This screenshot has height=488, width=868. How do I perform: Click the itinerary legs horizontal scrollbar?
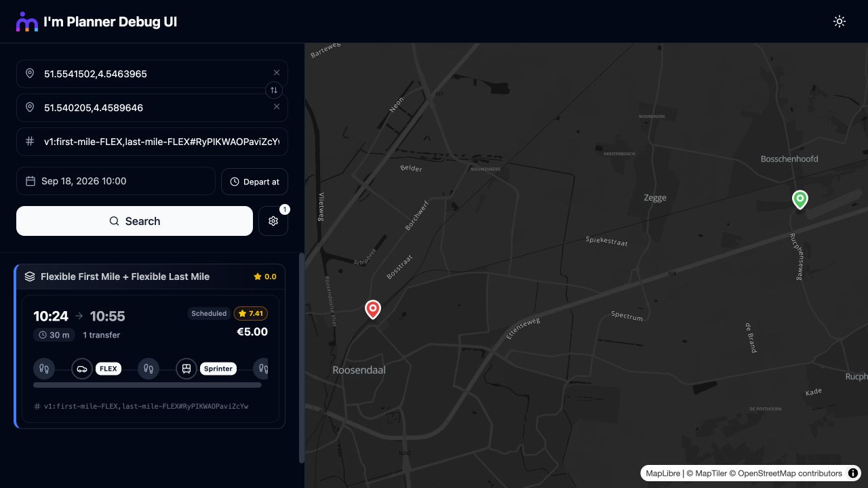[x=147, y=385]
